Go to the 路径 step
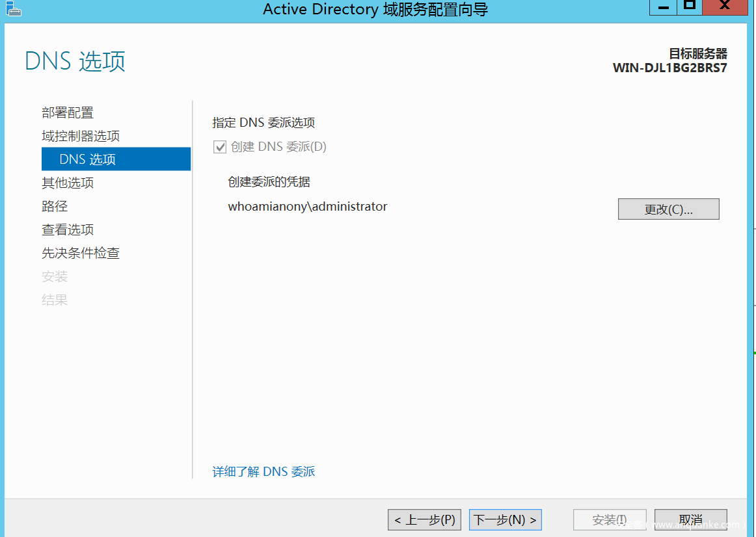The height and width of the screenshot is (537, 756). point(55,206)
